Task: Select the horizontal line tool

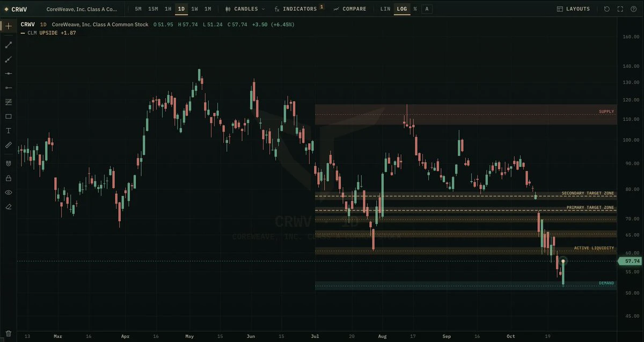Action: coord(8,74)
